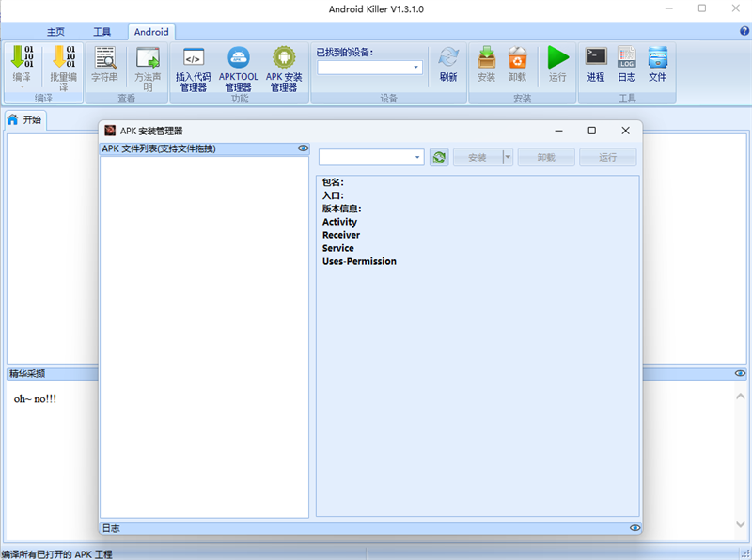Expand the 安装 split-button arrow
Image resolution: width=752 pixels, height=560 pixels.
508,157
